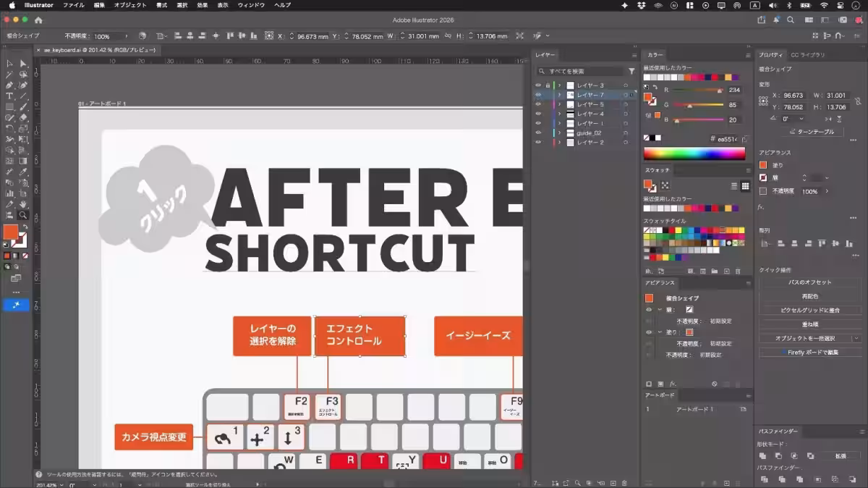Expand the レイヤー 5 layer contents
Screen dimensions: 868x488
click(559, 104)
